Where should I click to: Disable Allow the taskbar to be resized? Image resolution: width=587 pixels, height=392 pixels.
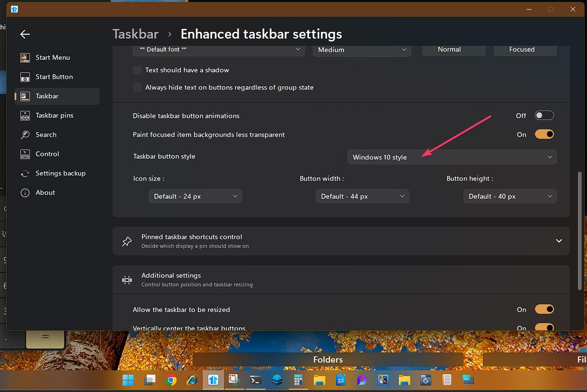point(544,309)
